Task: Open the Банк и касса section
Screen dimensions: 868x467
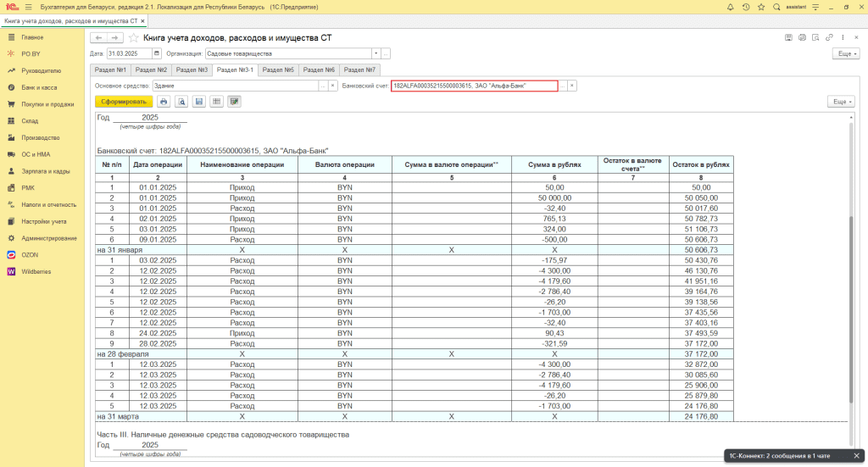Action: [x=39, y=87]
